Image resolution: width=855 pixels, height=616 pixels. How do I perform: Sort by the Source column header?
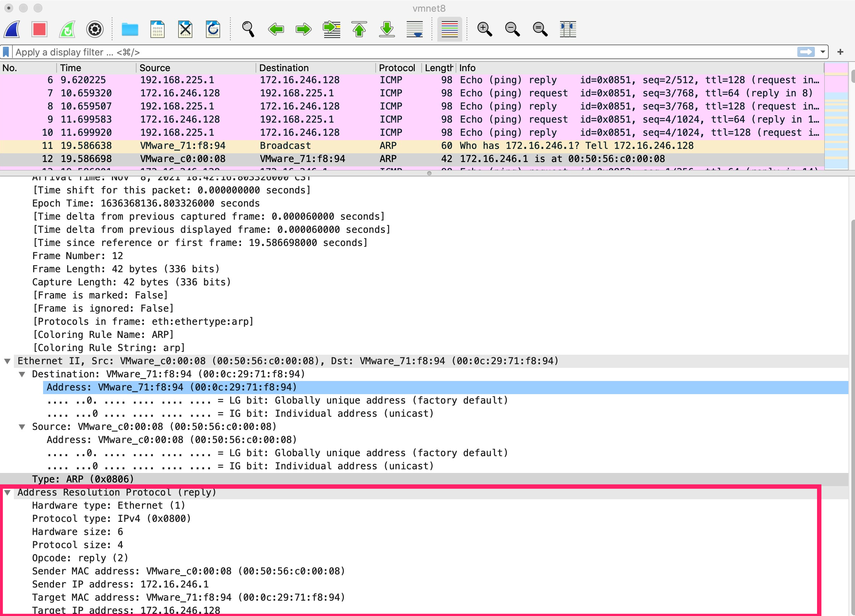click(154, 68)
